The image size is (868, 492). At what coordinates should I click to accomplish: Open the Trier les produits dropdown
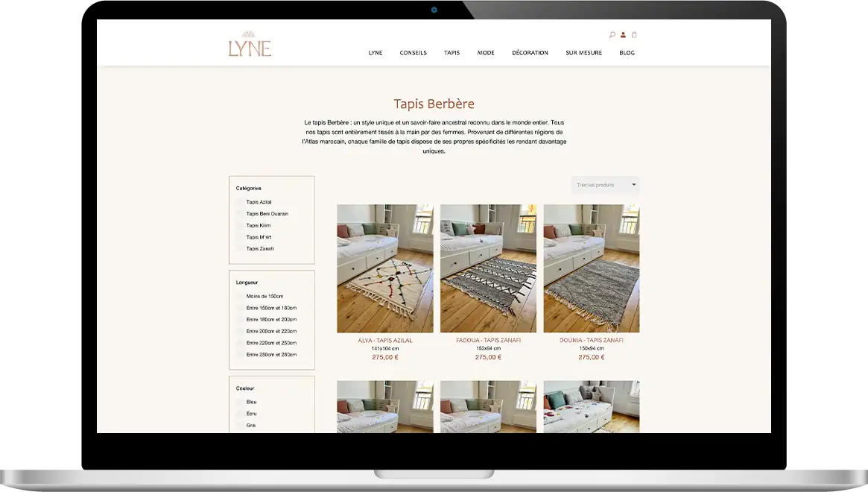pyautogui.click(x=605, y=185)
